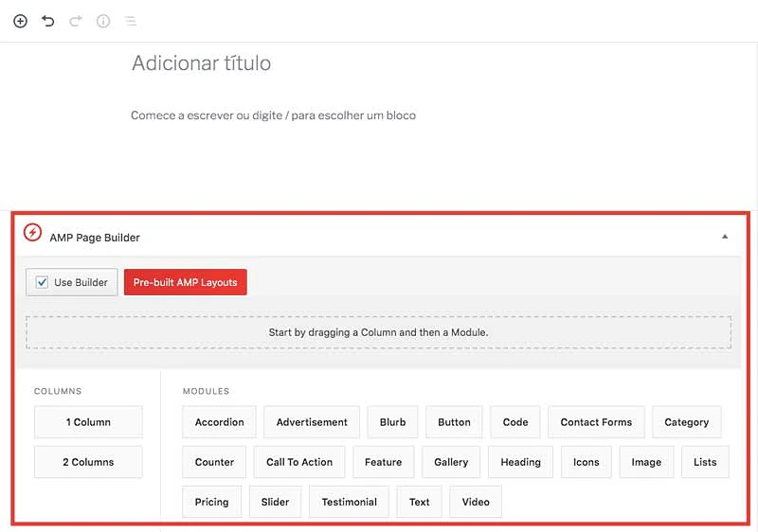
Task: Click the Counter module
Action: click(214, 462)
